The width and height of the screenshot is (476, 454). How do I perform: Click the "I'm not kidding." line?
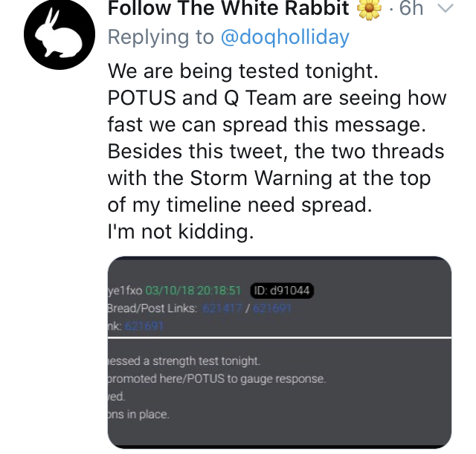click(181, 232)
